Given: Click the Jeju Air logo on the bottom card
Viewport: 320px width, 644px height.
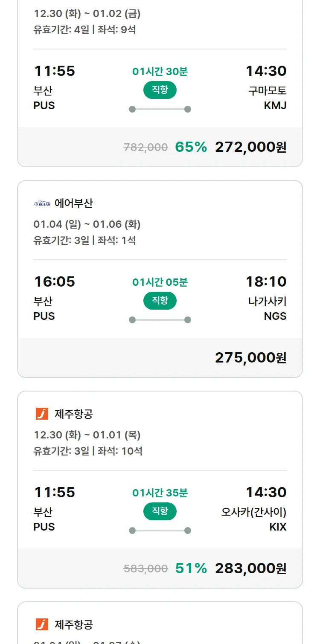Looking at the screenshot, I should [x=42, y=624].
